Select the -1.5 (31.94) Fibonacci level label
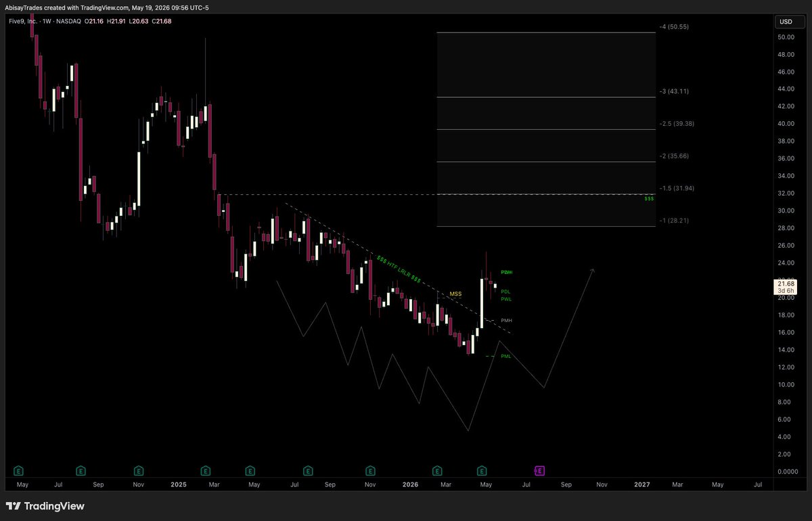812x521 pixels. (677, 188)
